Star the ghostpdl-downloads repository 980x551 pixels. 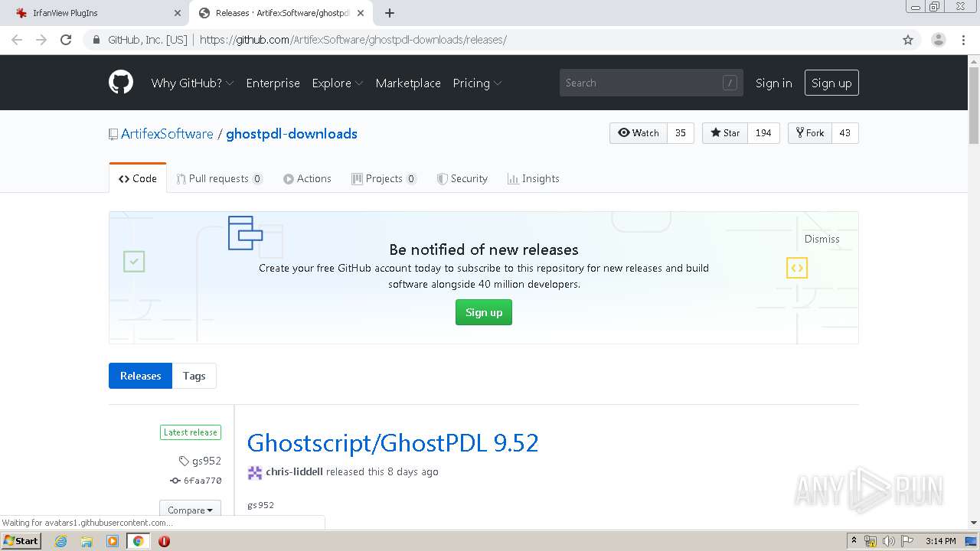click(x=725, y=133)
